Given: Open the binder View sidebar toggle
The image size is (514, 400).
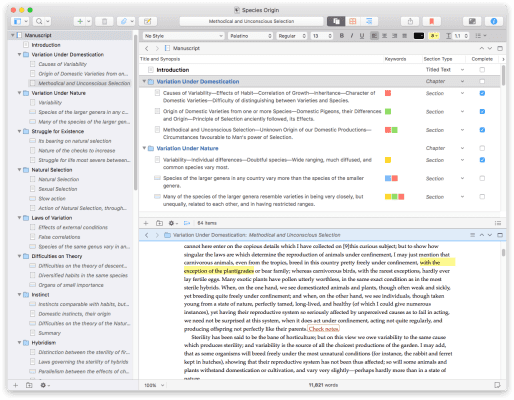Looking at the screenshot, I should point(20,21).
